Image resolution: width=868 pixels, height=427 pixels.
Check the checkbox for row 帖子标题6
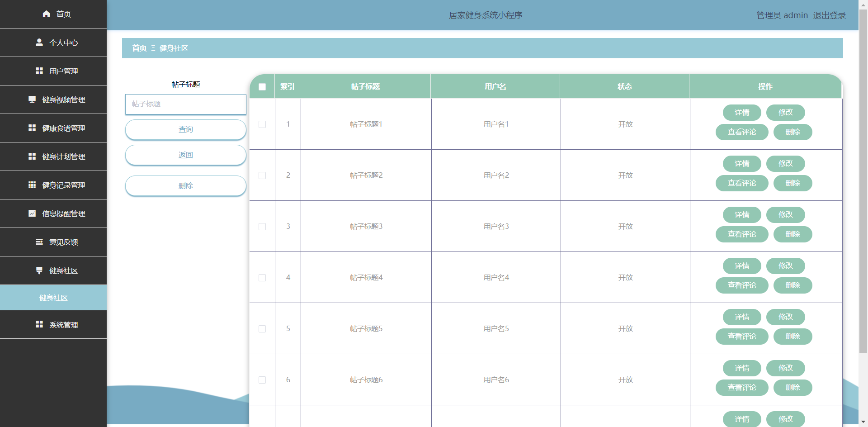[262, 380]
